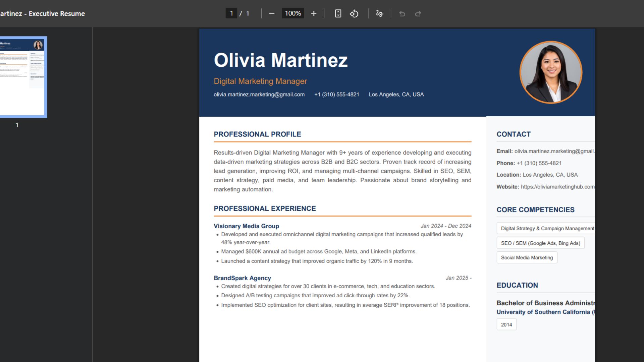This screenshot has height=362, width=644.
Task: Select the page 1 thumbnail
Action: point(23,77)
